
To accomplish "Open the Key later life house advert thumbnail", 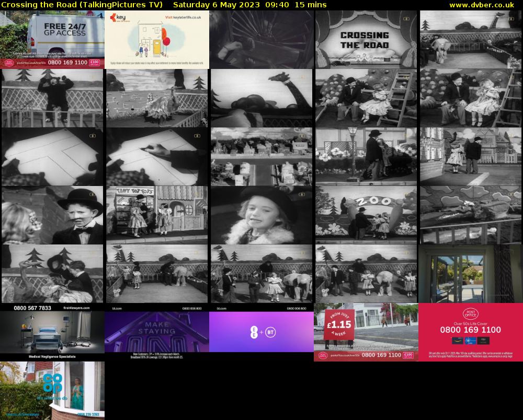I will pos(157,40).
